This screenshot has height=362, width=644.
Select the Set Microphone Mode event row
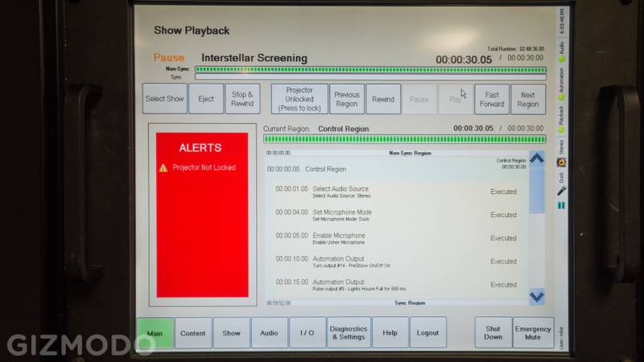(396, 215)
